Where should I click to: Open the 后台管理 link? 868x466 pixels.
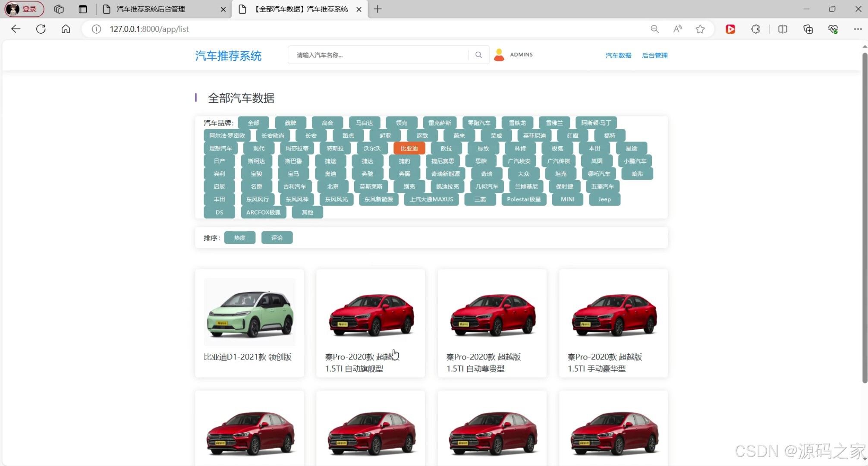[654, 55]
